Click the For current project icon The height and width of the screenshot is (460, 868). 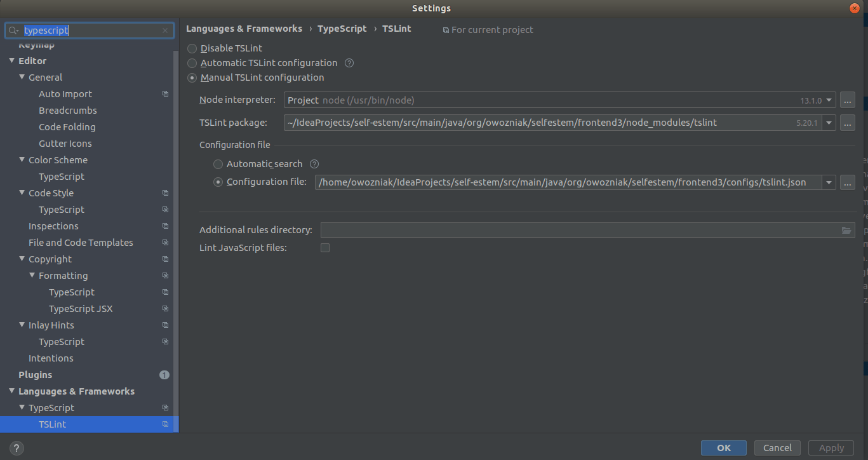(x=446, y=30)
